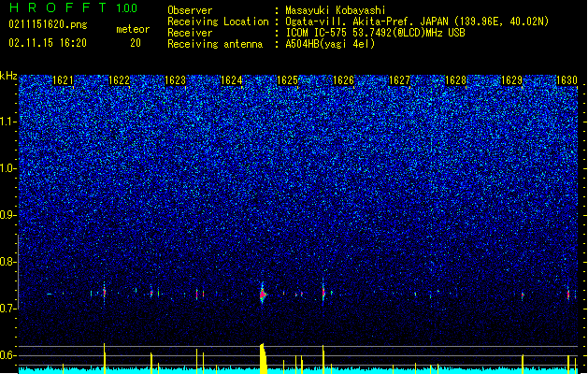Click the wide yellow intensity peak before 1625
Screen dimensions: 588x374
264,358
